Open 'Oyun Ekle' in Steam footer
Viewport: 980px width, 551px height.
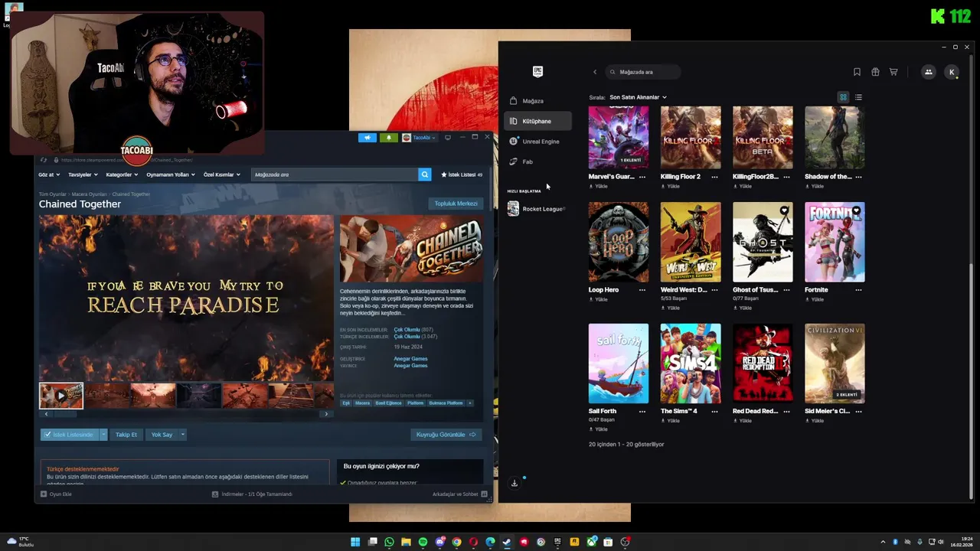[x=56, y=494]
